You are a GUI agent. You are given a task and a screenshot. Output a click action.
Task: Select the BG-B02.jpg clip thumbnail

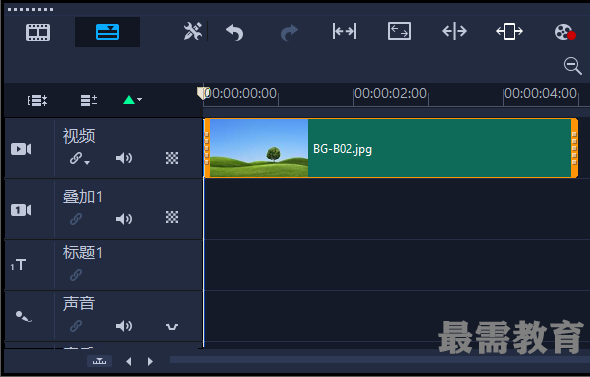point(259,148)
